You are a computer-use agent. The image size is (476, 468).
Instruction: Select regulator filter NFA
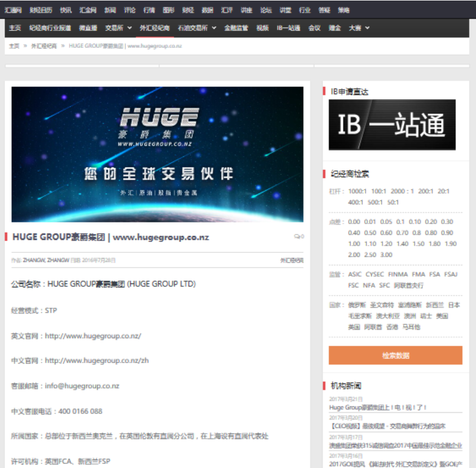click(369, 285)
